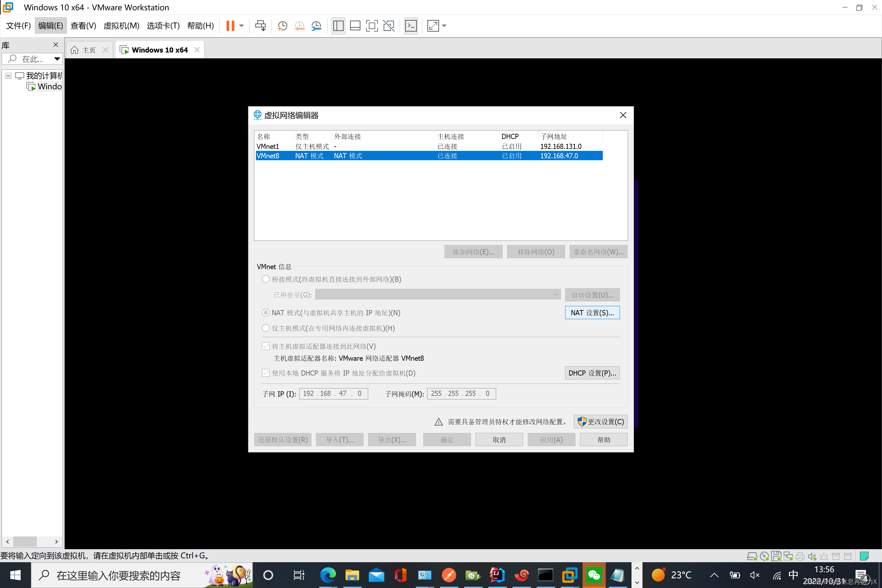Open IntelliJ IDEA from the taskbar
882x588 pixels.
click(x=497, y=575)
